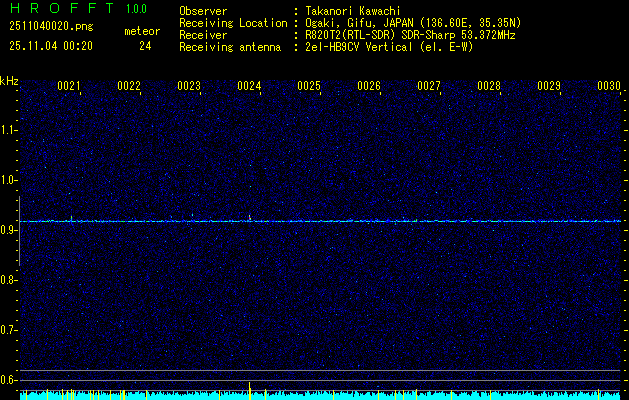Click frequency axis label 0.7
Screen dimensions: 629x400
click(x=7, y=330)
